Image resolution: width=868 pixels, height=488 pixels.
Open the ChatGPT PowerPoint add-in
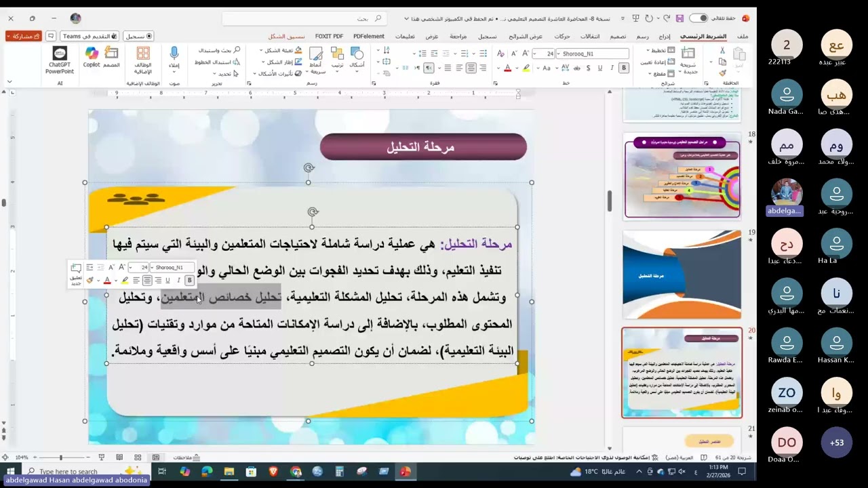(60, 61)
